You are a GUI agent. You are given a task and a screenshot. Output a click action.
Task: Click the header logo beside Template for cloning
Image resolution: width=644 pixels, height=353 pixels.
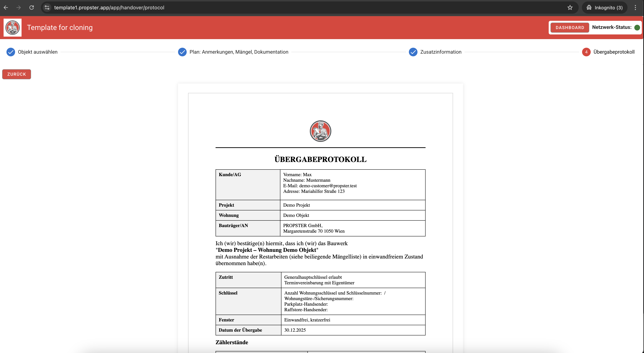(x=13, y=27)
